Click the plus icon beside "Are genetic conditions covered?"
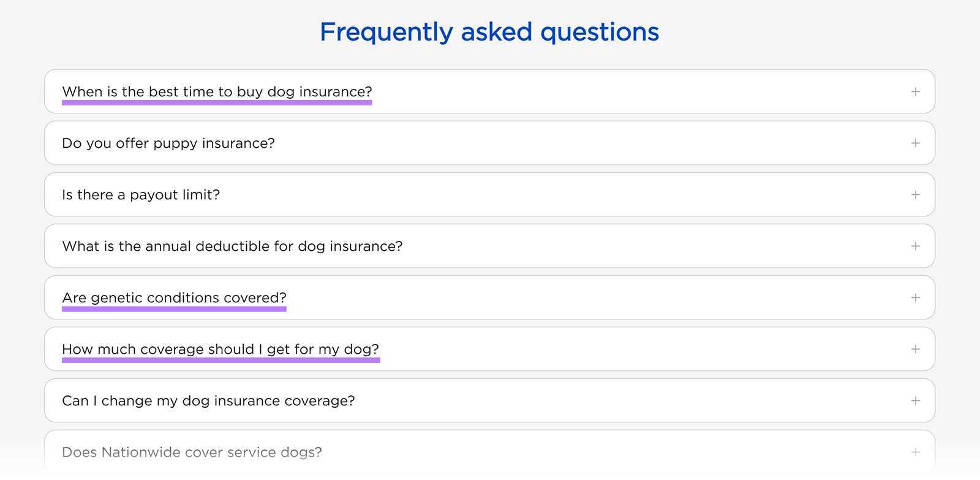The width and height of the screenshot is (980, 480). [x=916, y=297]
